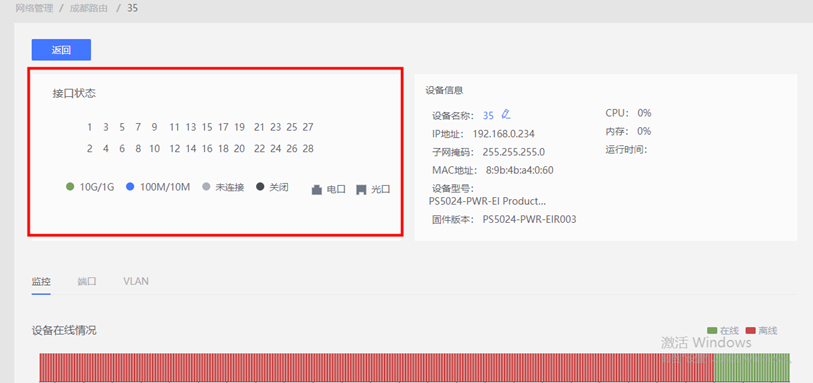This screenshot has width=813, height=383.
Task: Select port number 7
Action: coord(138,127)
